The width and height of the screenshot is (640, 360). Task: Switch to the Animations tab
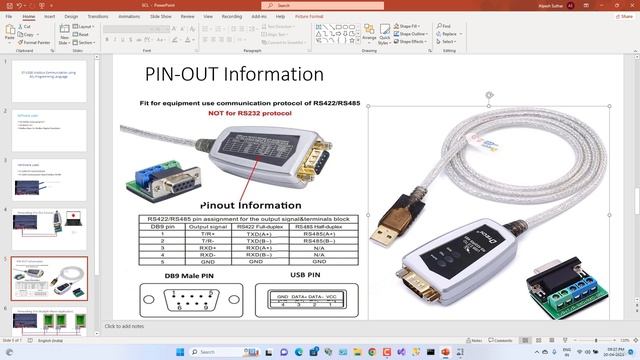129,17
